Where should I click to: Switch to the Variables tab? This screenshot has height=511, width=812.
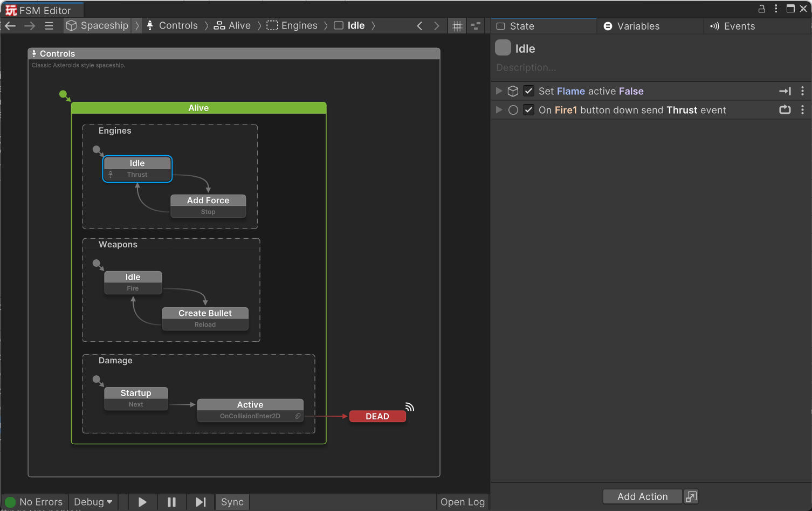coord(638,26)
